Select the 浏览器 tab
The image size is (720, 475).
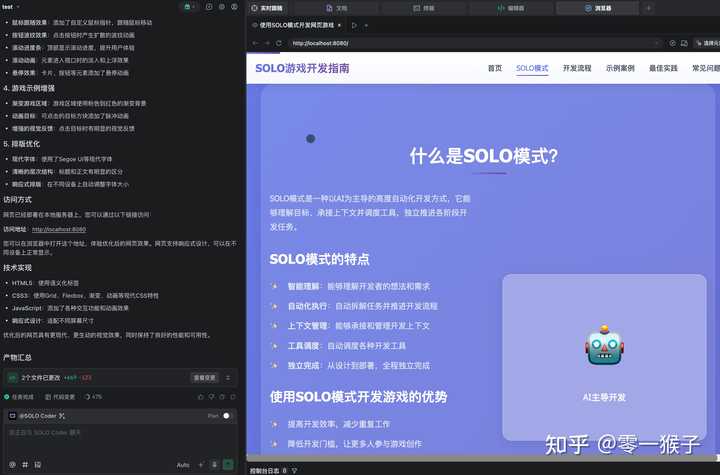click(x=598, y=8)
